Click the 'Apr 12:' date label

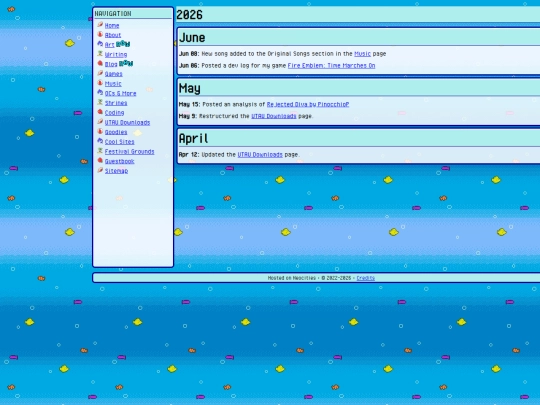(x=189, y=155)
